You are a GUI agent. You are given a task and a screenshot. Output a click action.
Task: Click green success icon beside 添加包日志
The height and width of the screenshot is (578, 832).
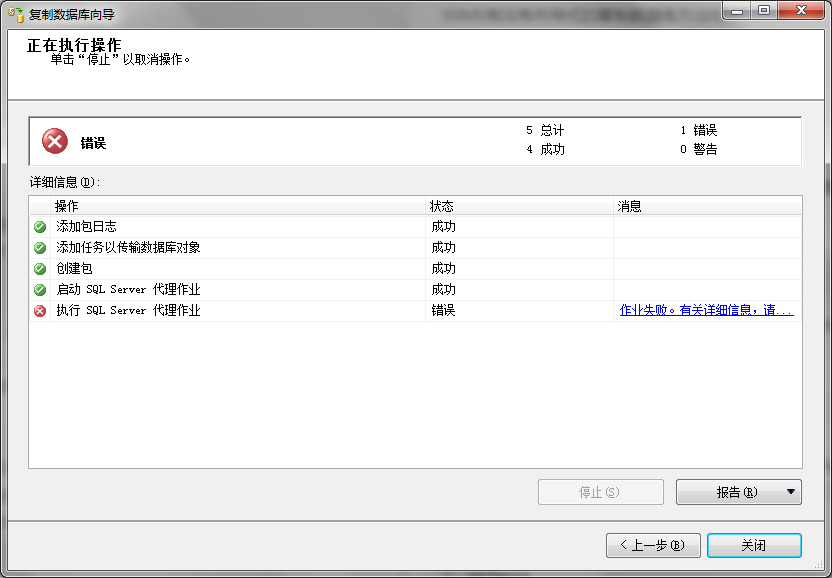[40, 227]
